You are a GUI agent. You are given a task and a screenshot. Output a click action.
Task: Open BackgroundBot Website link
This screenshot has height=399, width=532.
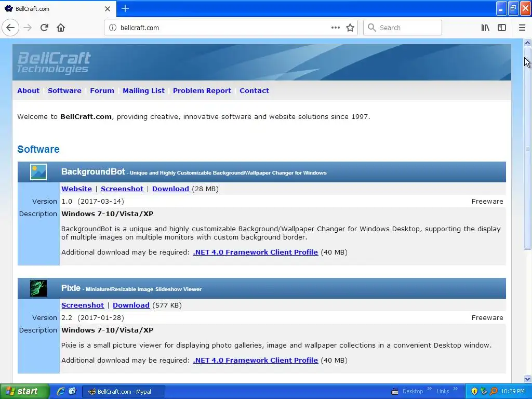[77, 189]
